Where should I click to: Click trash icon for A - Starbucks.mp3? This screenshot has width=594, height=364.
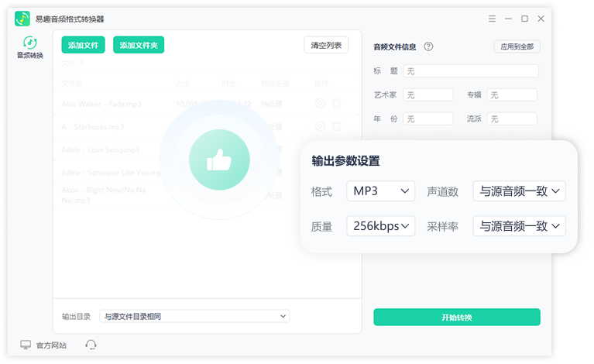tap(336, 126)
